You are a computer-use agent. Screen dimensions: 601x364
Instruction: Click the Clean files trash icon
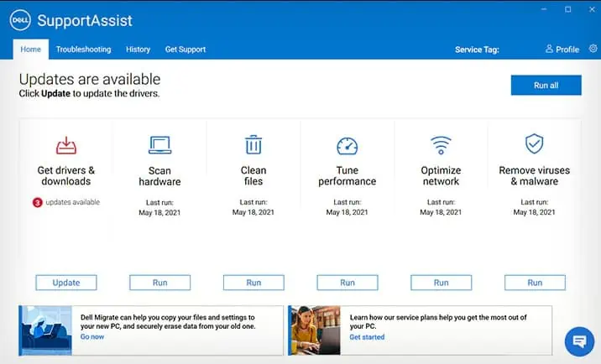(x=253, y=145)
